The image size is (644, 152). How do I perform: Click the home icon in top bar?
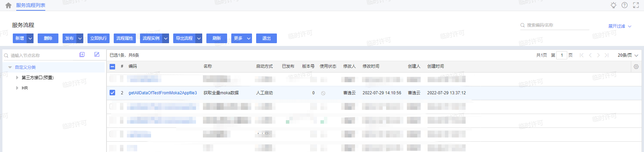9,6
